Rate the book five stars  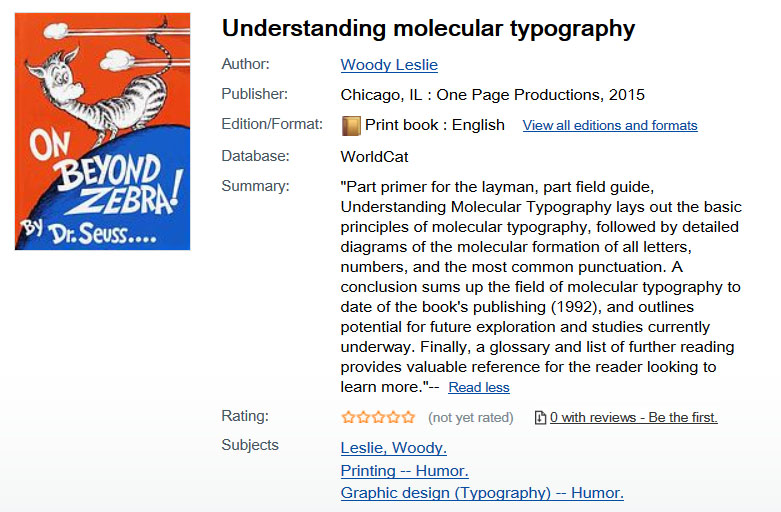408,417
